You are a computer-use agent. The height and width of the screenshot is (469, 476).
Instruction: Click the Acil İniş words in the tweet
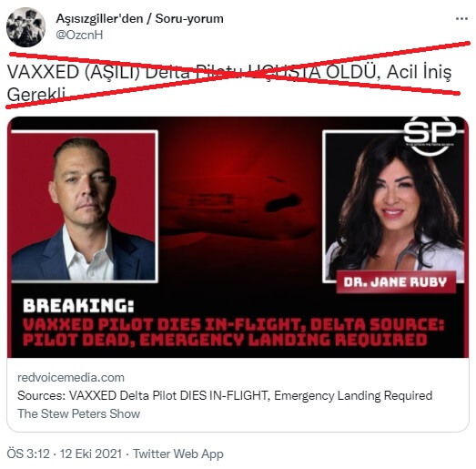(x=419, y=72)
